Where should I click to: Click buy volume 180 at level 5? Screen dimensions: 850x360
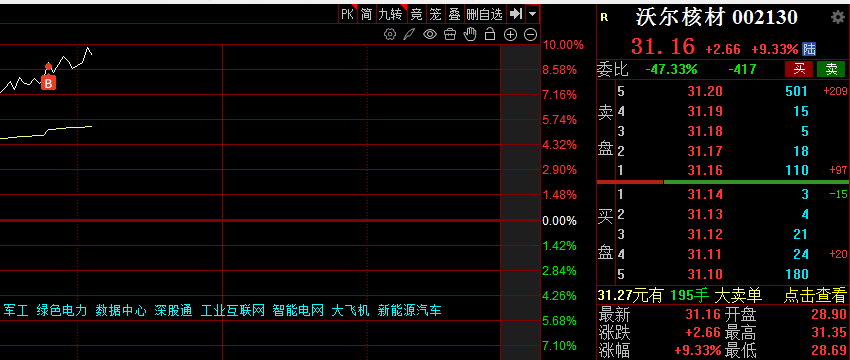(x=796, y=274)
